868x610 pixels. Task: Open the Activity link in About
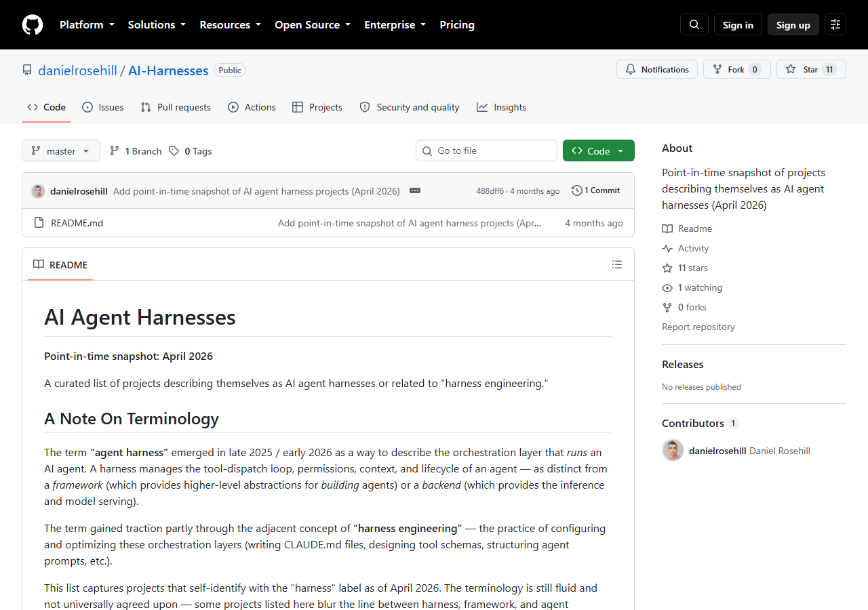click(x=686, y=248)
